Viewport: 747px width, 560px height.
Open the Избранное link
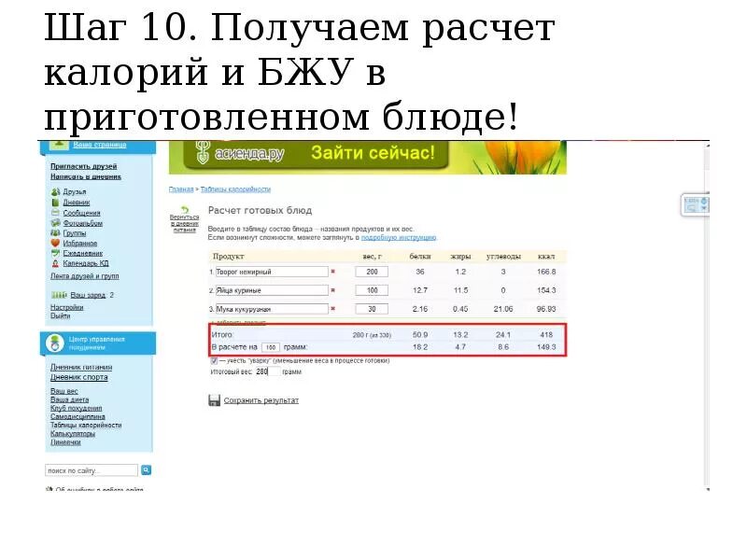pos(80,243)
